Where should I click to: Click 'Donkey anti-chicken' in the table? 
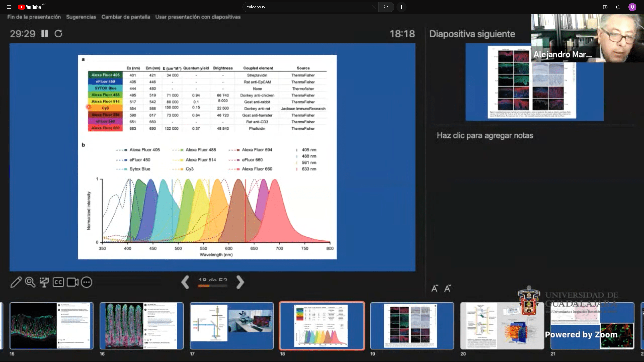tap(257, 95)
